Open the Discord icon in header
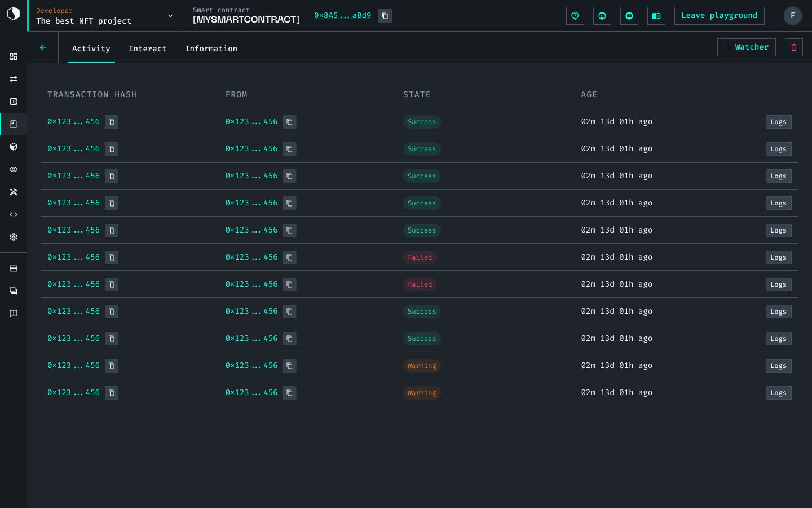The width and height of the screenshot is (812, 508). (x=602, y=16)
